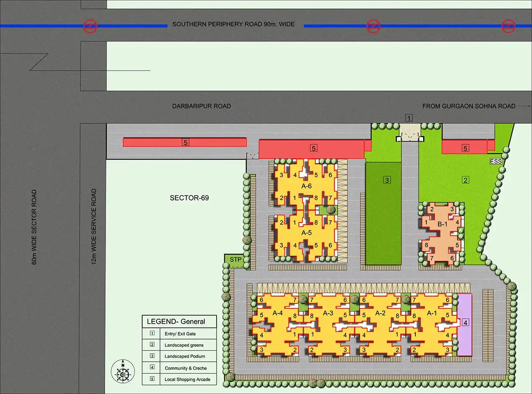Choose the Local Shopping Arcade legend entry
532x394 pixels.
pos(187,380)
